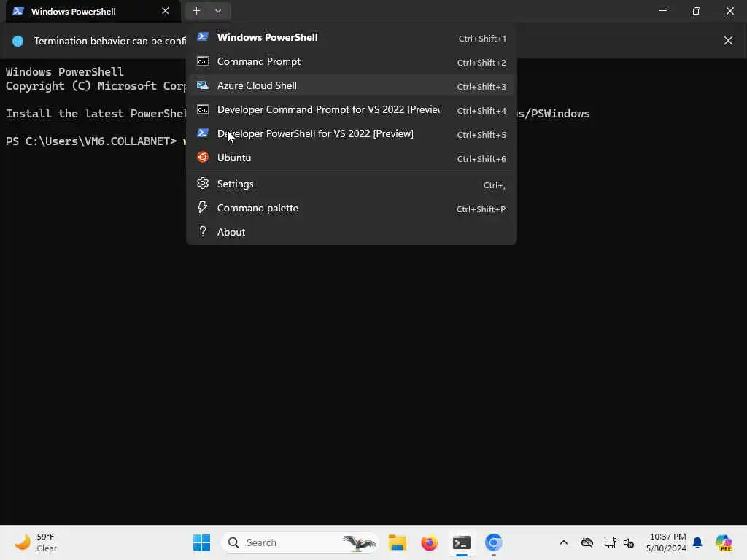Open the Windows Start menu
Screen dimensions: 747x560
(201, 542)
